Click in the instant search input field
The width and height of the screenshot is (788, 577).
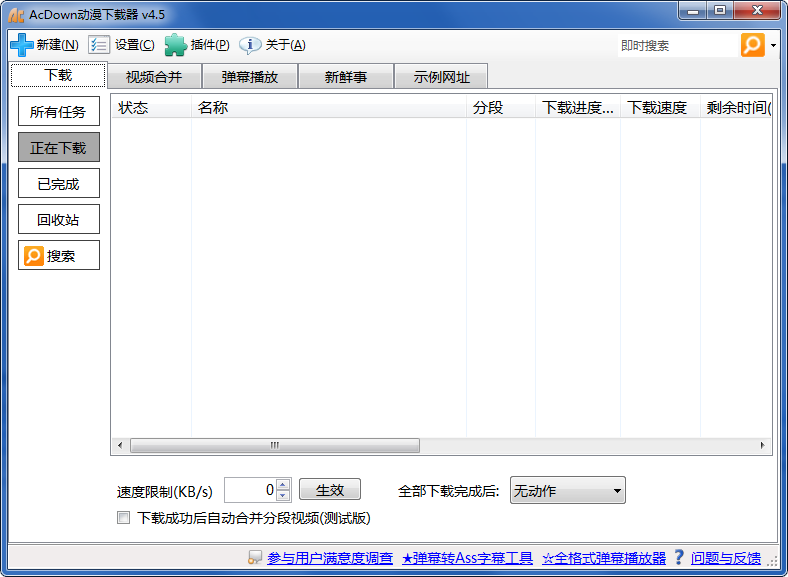[677, 46]
